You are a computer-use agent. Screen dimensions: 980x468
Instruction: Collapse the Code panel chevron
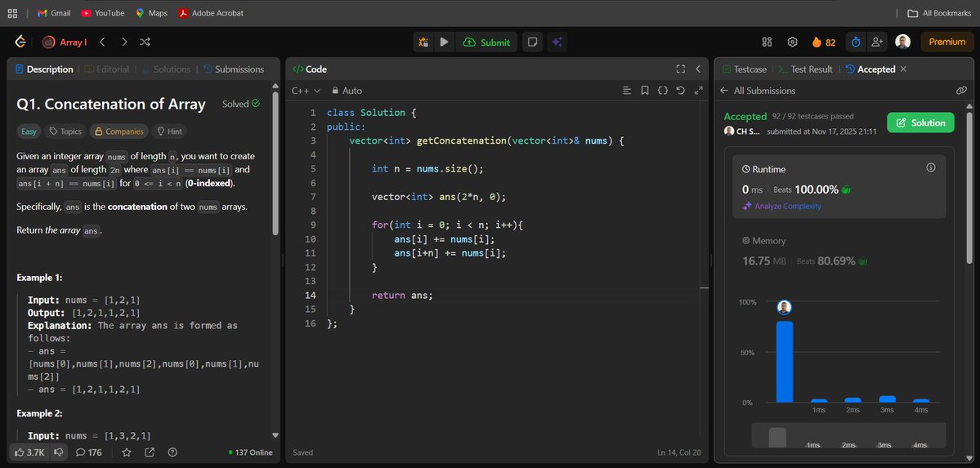click(698, 69)
